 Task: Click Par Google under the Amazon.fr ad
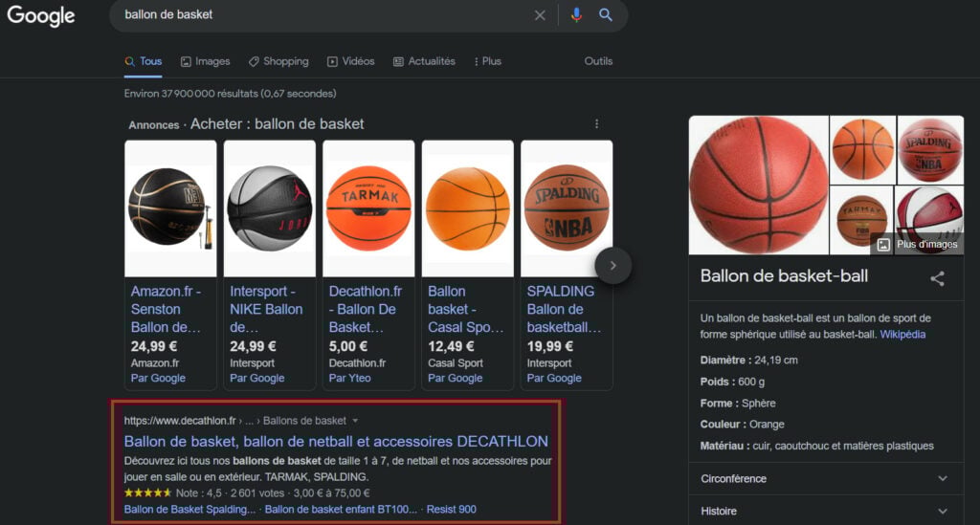[158, 378]
